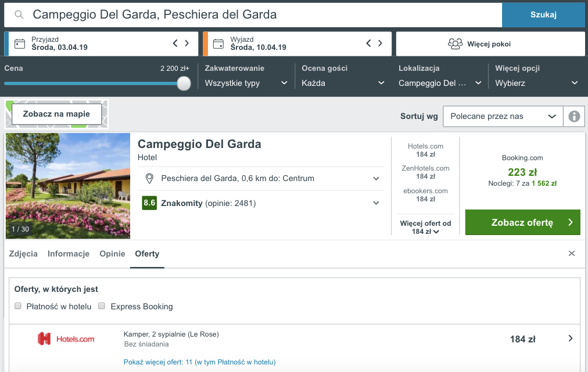Screen dimensions: 588x372
Task: Click the 8.6 rating badge
Action: (149, 203)
